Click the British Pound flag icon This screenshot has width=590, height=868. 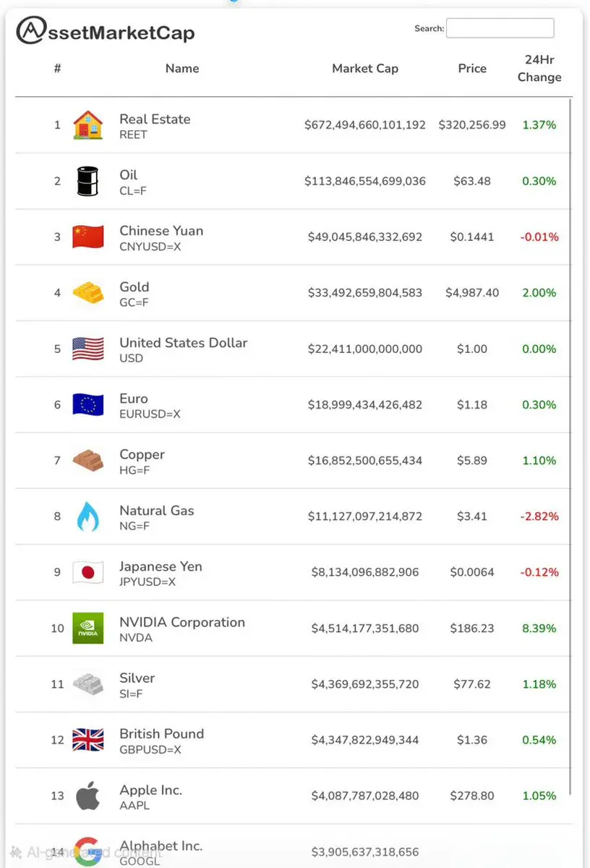point(88,740)
